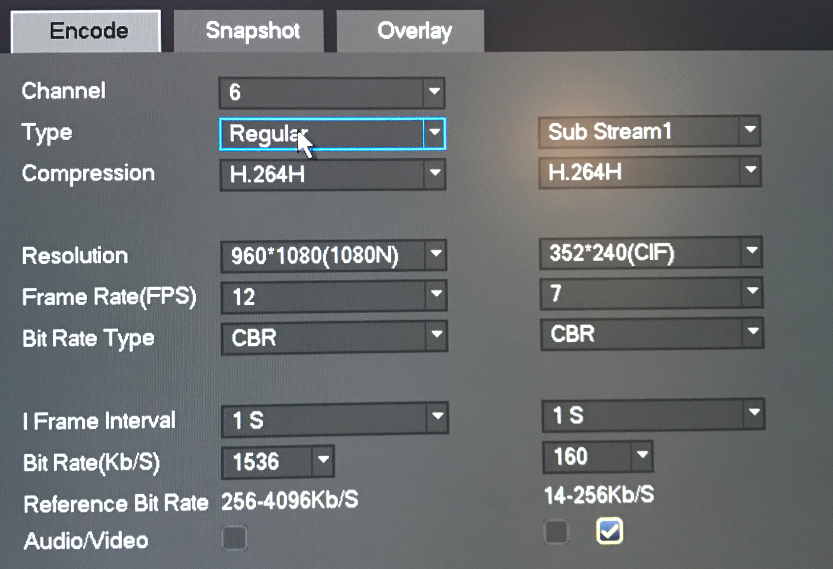Image resolution: width=833 pixels, height=569 pixels.
Task: Open sub stream frame rate dropdown showing 7
Action: coord(651,293)
